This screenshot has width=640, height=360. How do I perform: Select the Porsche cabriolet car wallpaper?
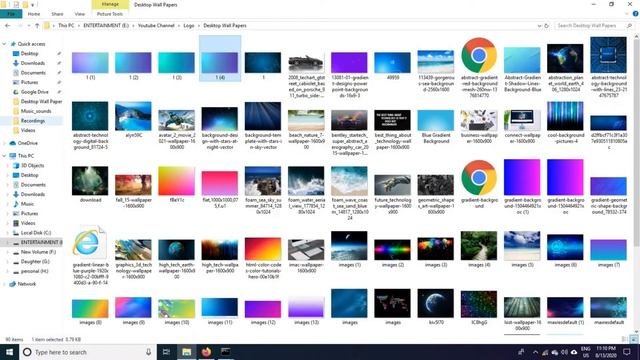tap(306, 63)
